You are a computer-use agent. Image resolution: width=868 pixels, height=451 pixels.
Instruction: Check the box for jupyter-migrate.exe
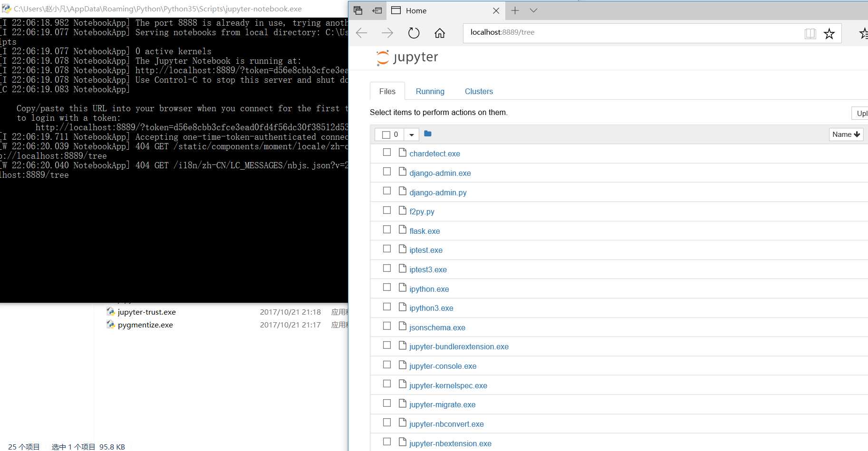(x=387, y=403)
